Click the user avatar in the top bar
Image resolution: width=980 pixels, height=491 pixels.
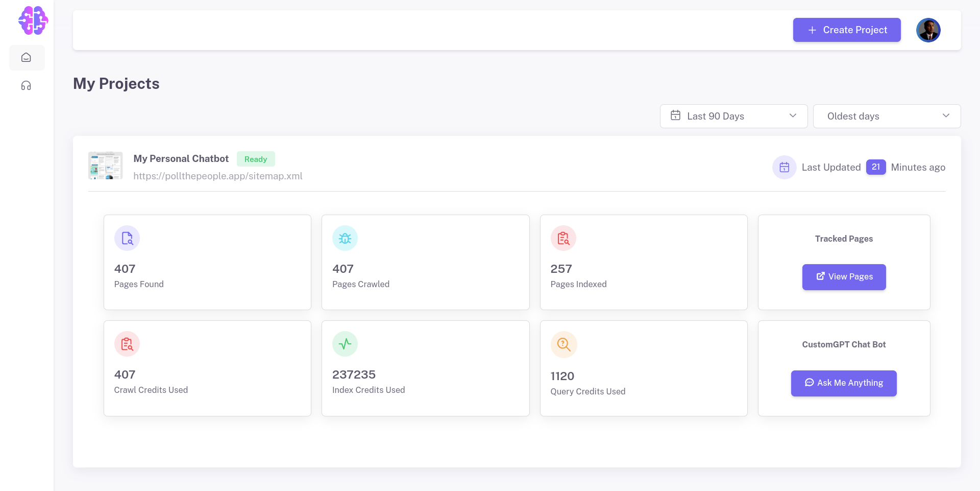pyautogui.click(x=928, y=30)
